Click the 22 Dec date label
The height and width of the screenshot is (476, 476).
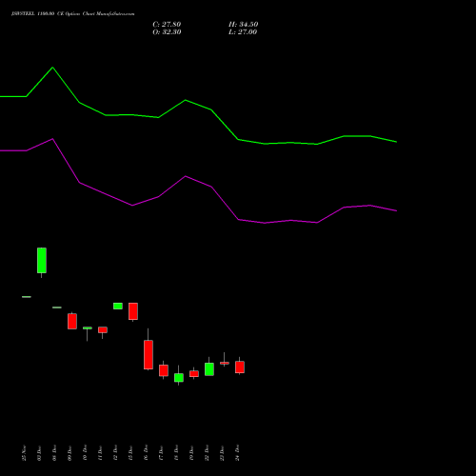(x=207, y=453)
